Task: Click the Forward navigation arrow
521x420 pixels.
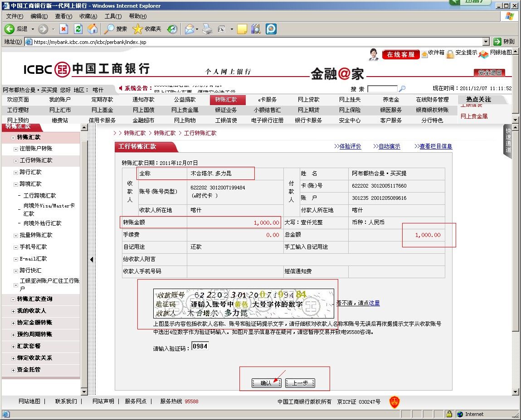Action: [43, 29]
